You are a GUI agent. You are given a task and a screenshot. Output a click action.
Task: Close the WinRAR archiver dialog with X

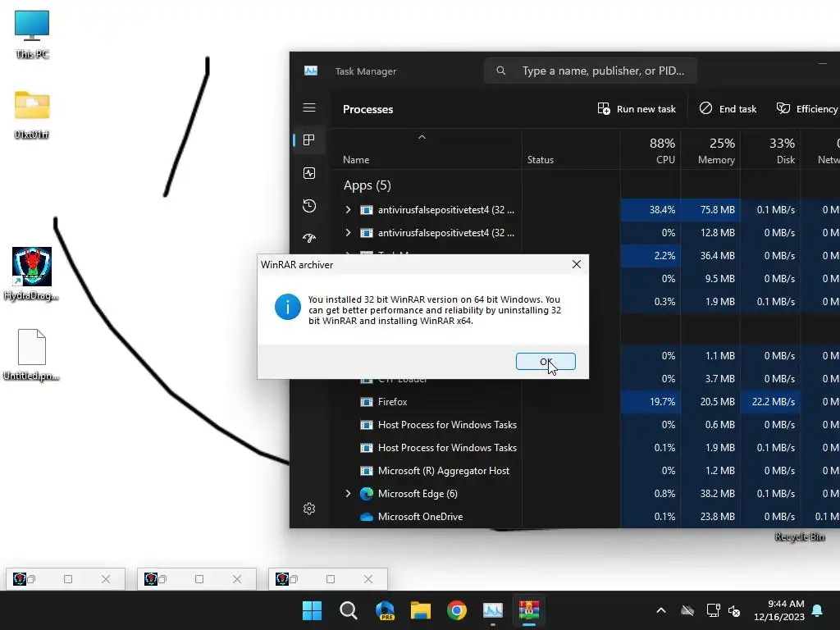point(577,264)
